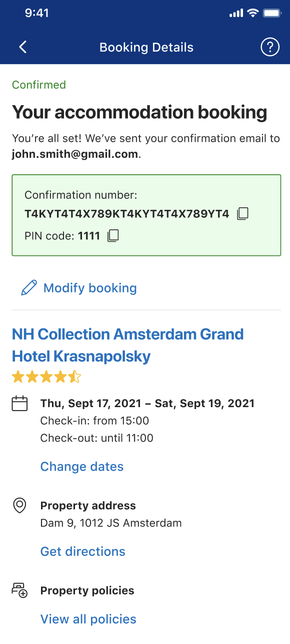Tap the back arrow in the header

tap(22, 47)
